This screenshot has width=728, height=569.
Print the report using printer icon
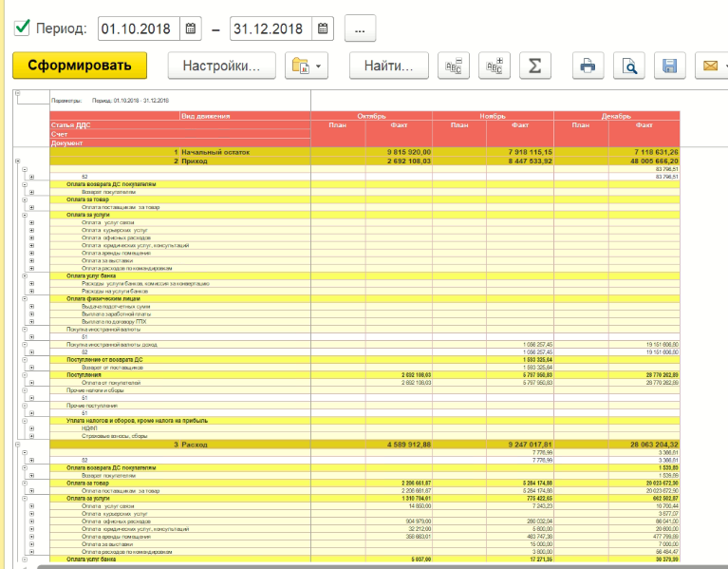588,66
